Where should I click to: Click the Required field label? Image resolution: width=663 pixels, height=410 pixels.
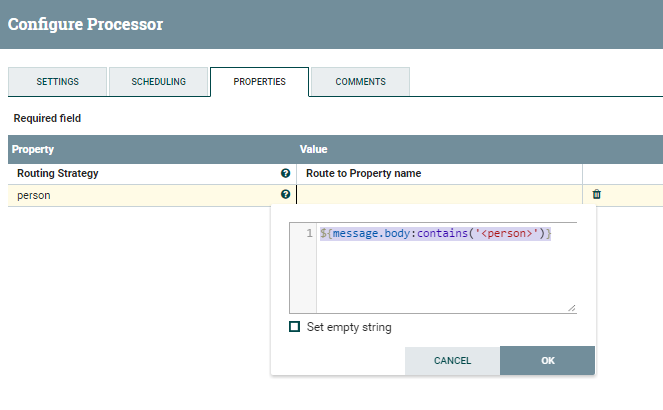point(47,118)
